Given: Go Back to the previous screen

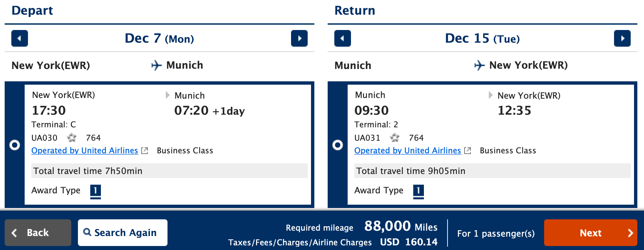Looking at the screenshot, I should [38, 232].
